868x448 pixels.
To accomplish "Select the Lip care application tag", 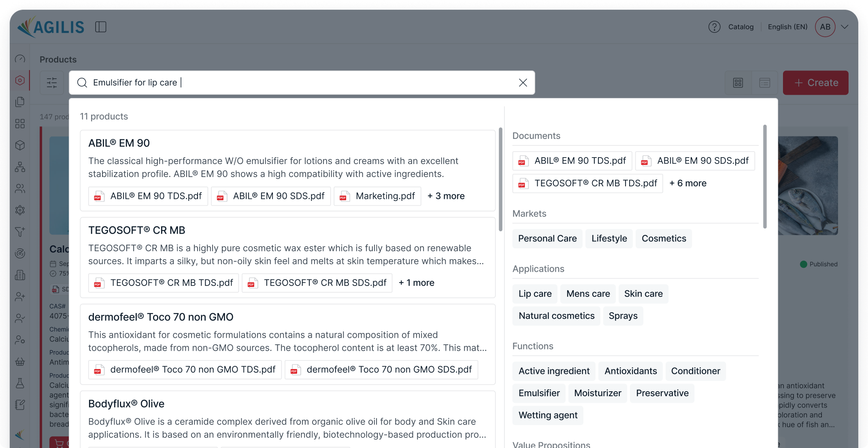I will click(535, 294).
